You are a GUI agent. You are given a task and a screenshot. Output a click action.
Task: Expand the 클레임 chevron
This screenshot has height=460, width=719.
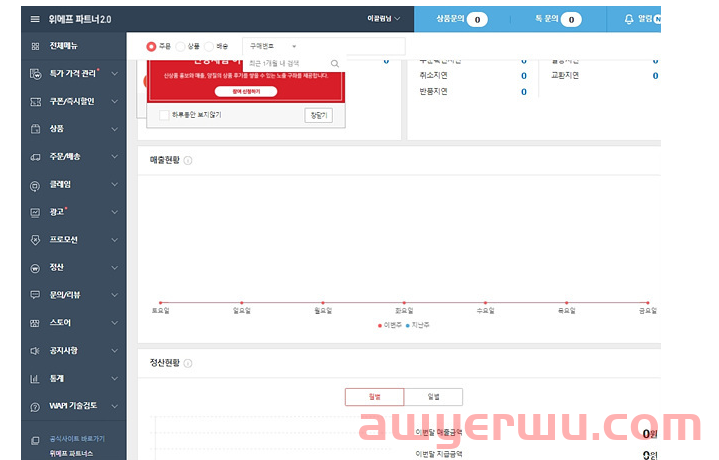coord(115,184)
